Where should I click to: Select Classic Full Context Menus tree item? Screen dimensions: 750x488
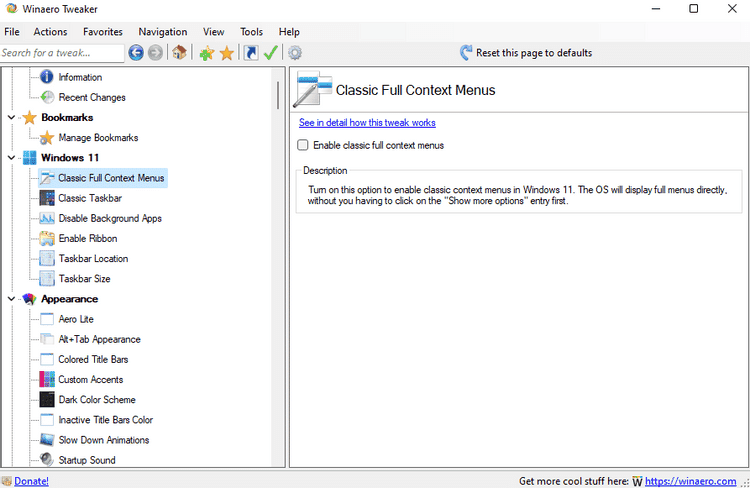point(103,178)
